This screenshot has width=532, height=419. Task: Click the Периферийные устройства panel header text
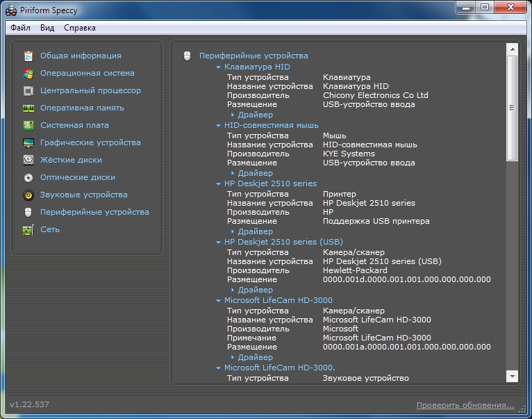(x=253, y=56)
